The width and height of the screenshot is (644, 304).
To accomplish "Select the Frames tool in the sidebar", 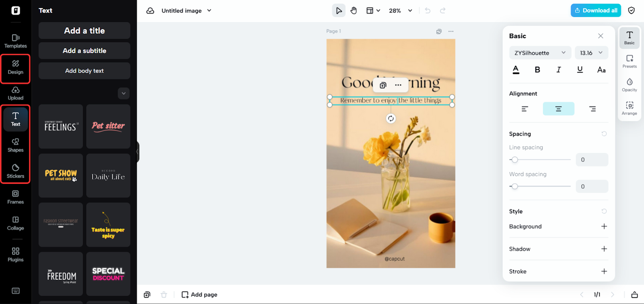I will pyautogui.click(x=15, y=198).
